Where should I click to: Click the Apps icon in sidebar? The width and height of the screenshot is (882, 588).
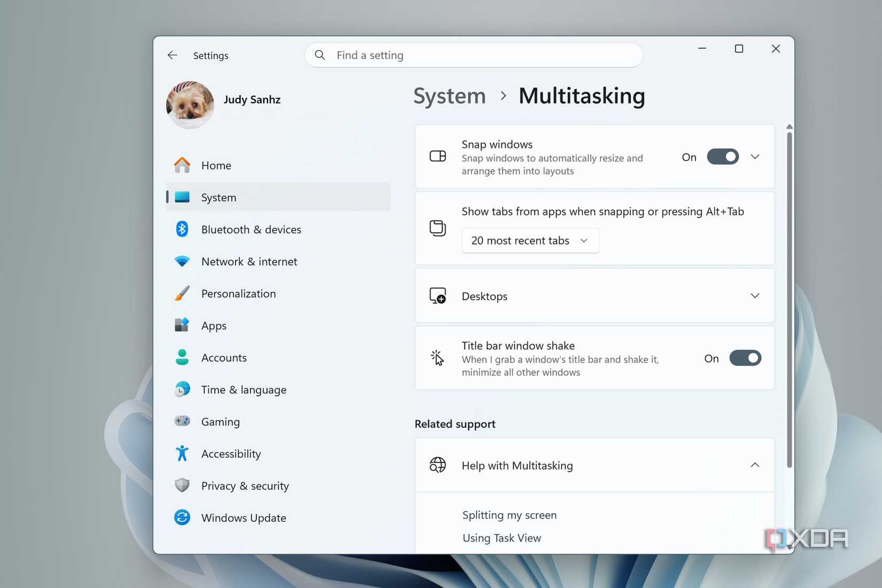(182, 326)
